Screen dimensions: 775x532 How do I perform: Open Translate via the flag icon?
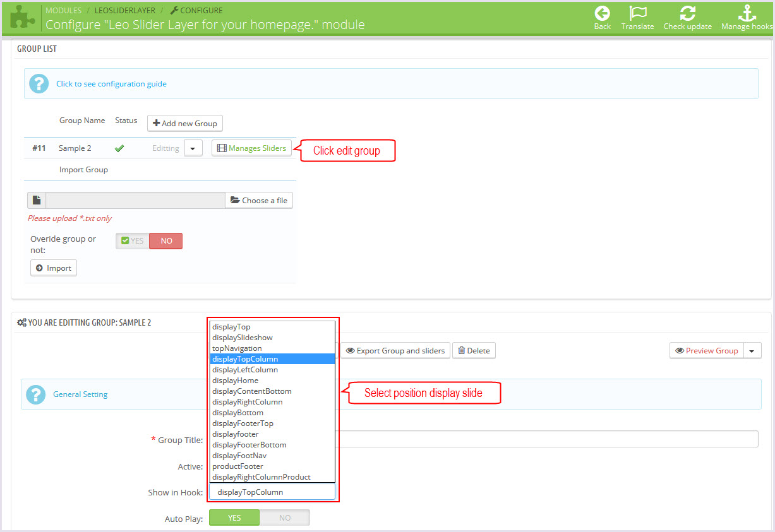tap(637, 13)
